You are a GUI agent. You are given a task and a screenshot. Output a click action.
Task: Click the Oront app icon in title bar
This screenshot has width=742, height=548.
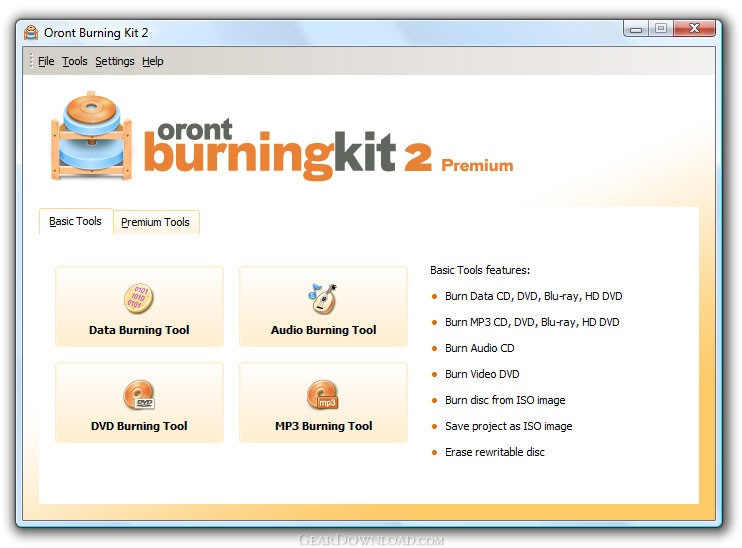(31, 33)
